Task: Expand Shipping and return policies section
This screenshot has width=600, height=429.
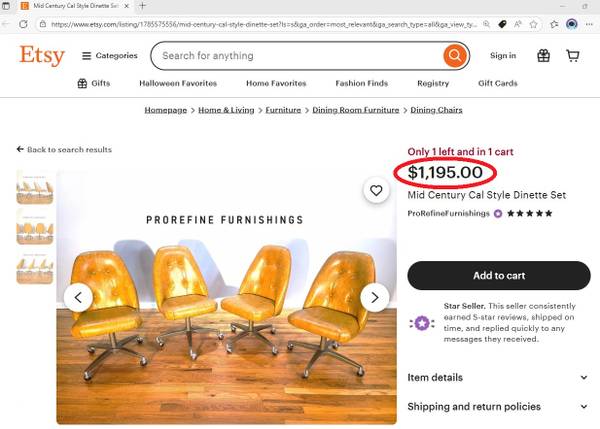Action: tap(498, 407)
